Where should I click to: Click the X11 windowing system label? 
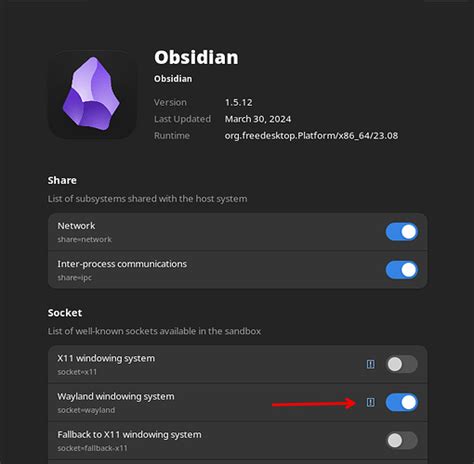pos(106,358)
